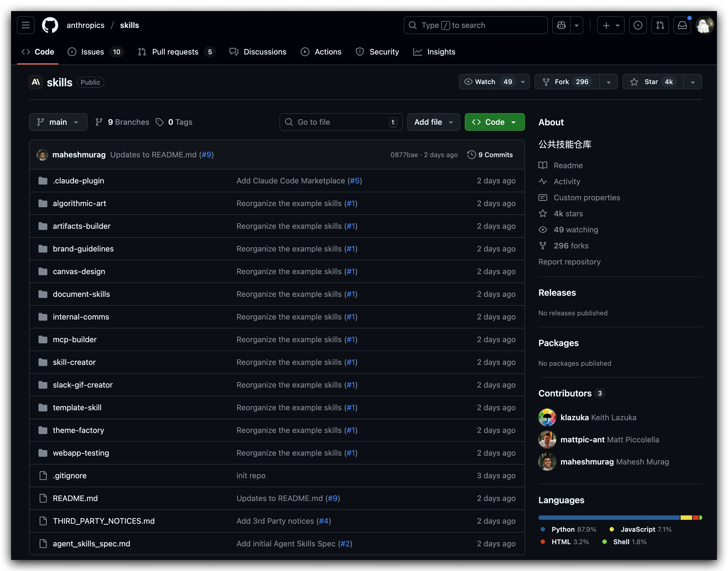Expand the star lists dropdown arrow

coord(693,82)
